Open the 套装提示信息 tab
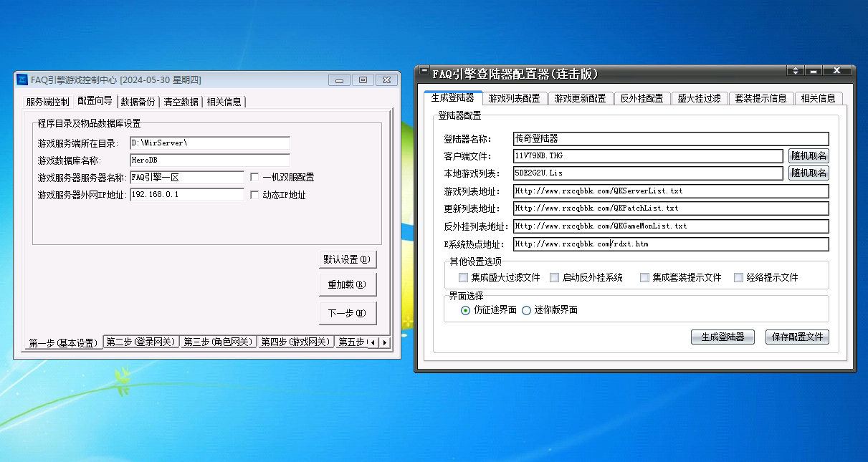 760,99
